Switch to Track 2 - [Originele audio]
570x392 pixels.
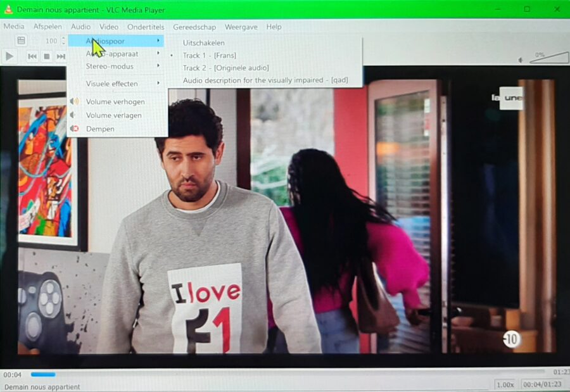[x=225, y=68]
